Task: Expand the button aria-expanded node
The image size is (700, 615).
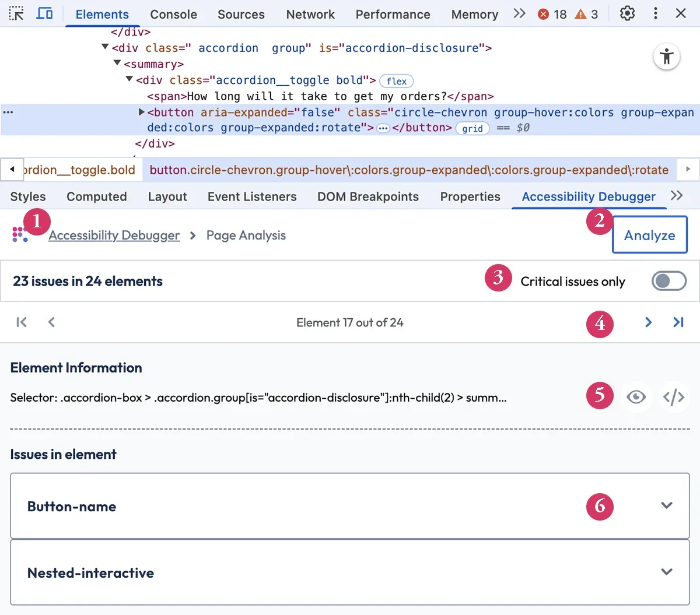Action: [141, 111]
